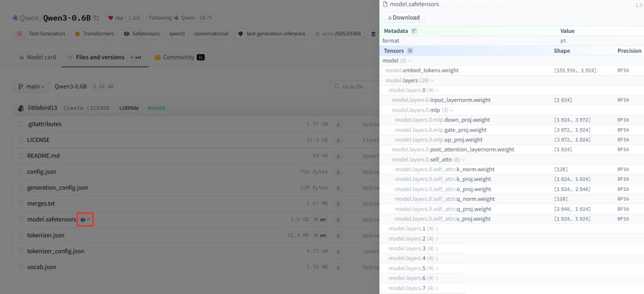Click Download button in safetensors panel
This screenshot has width=644, height=294.
404,18
